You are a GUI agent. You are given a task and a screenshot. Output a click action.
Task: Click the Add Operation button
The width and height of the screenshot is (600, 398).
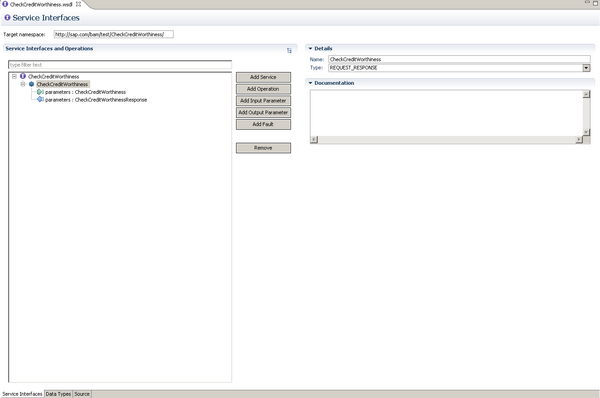(x=263, y=89)
